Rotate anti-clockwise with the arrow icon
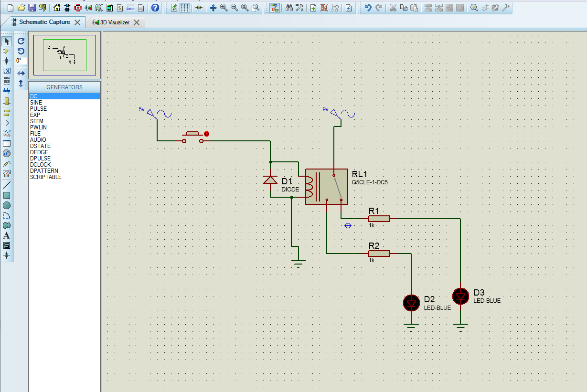The height and width of the screenshot is (392, 587). pyautogui.click(x=21, y=51)
